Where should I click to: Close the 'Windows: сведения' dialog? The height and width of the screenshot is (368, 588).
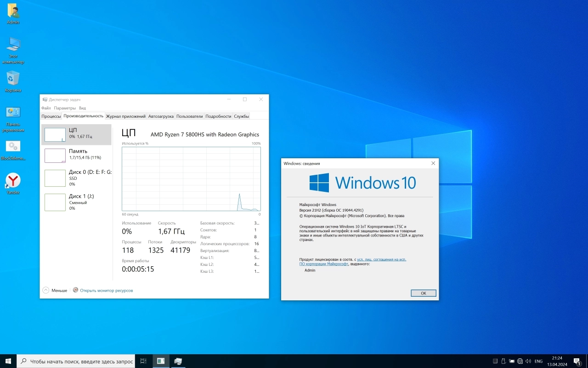click(433, 163)
